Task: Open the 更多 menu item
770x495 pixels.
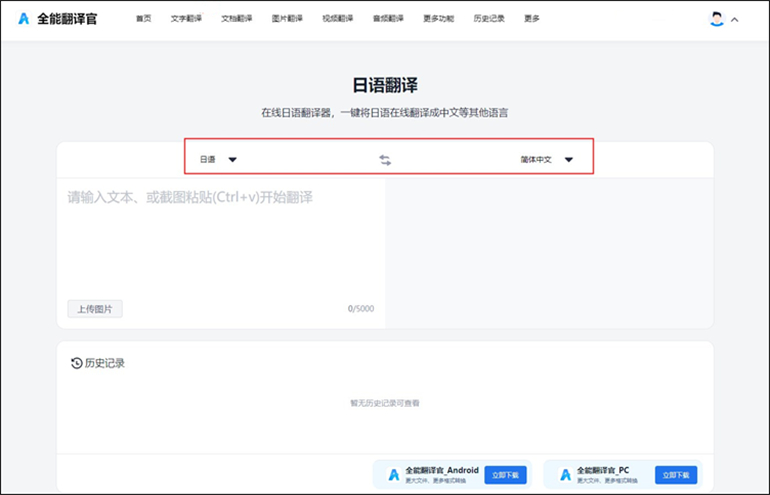Action: (x=532, y=19)
